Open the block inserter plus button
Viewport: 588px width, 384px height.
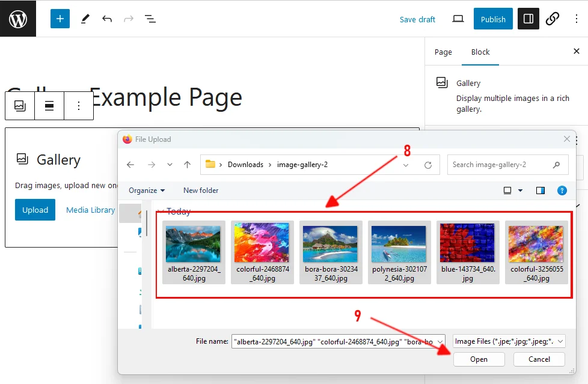(x=60, y=19)
